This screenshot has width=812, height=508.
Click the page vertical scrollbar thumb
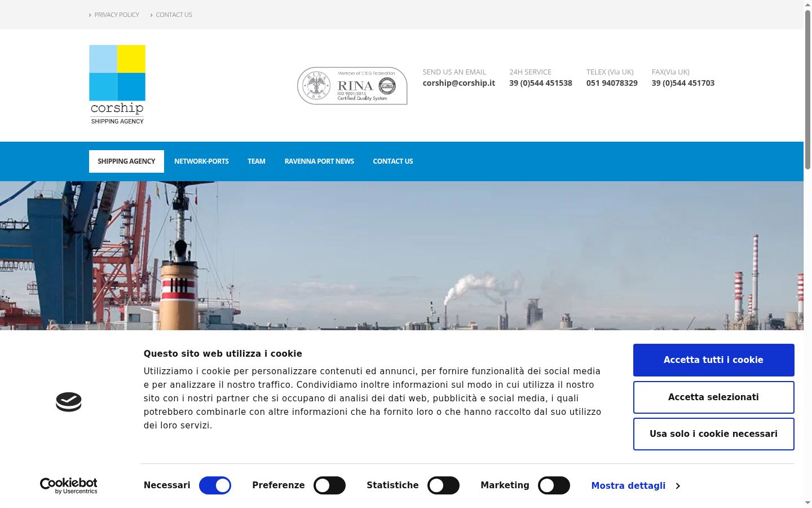pos(807,90)
